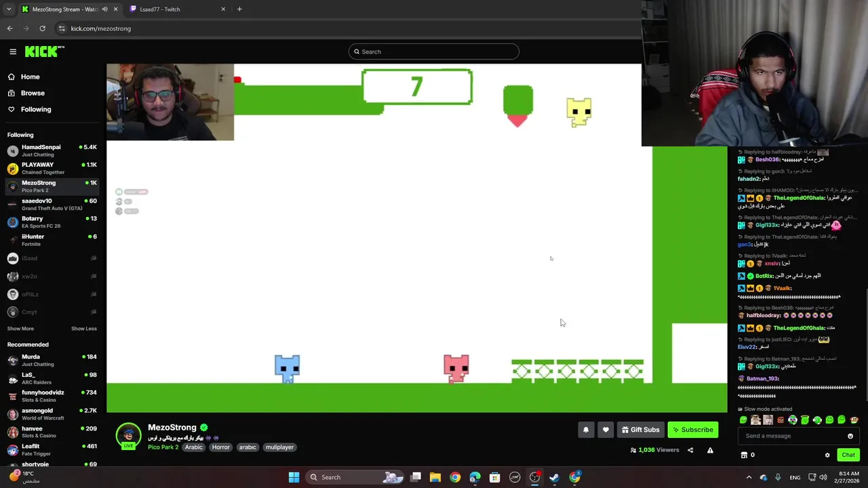Switch to Lsaad77 - Twitch tab
Image resolution: width=868 pixels, height=488 pixels.
click(178, 9)
